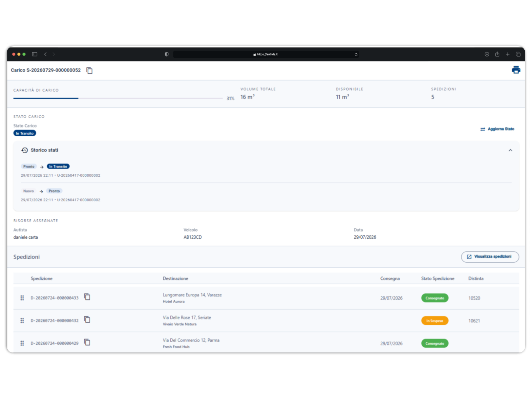Screen dimensions: 532x399
Task: Click the browser share icon
Action: [497, 54]
